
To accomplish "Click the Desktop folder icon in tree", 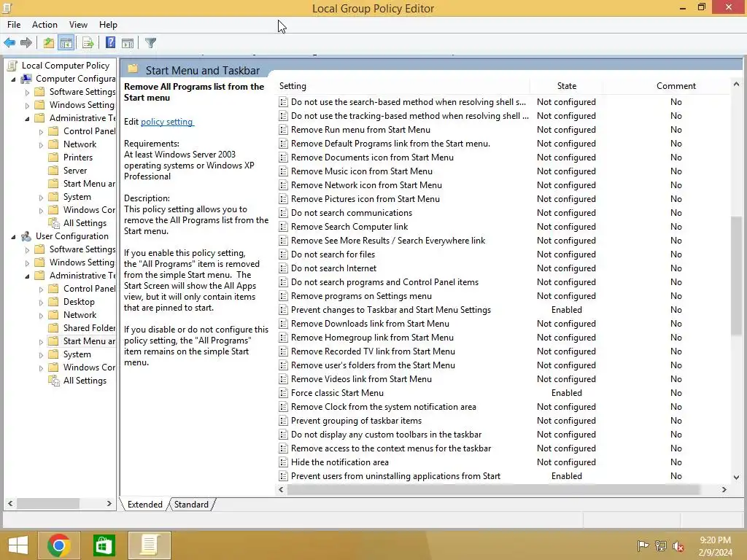I will 54,302.
